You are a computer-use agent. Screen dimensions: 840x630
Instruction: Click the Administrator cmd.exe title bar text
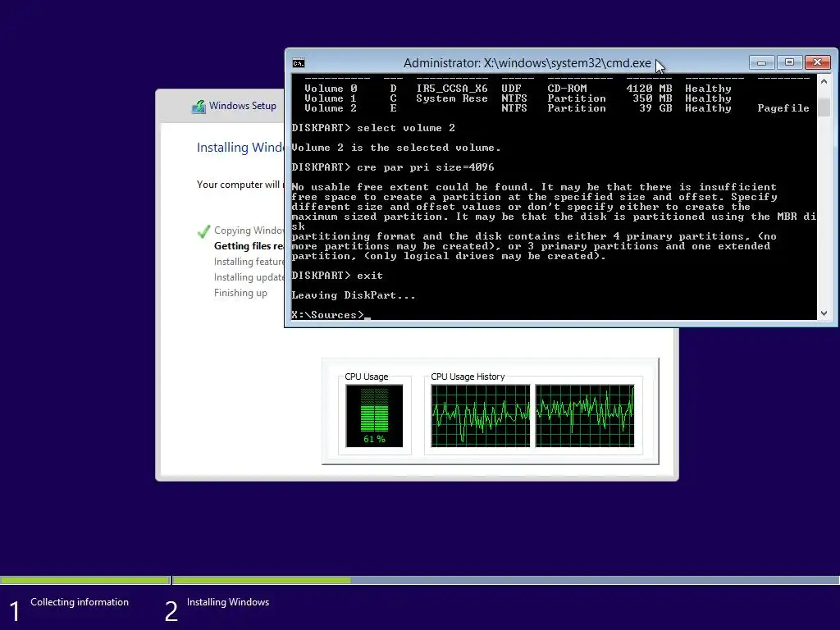click(527, 63)
